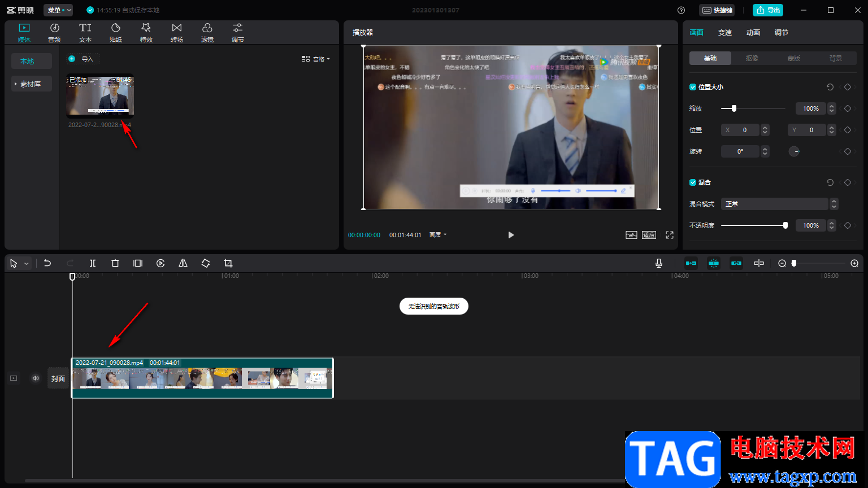Step the 不透明度 opacity value stepper
The image size is (868, 488).
[x=832, y=225]
